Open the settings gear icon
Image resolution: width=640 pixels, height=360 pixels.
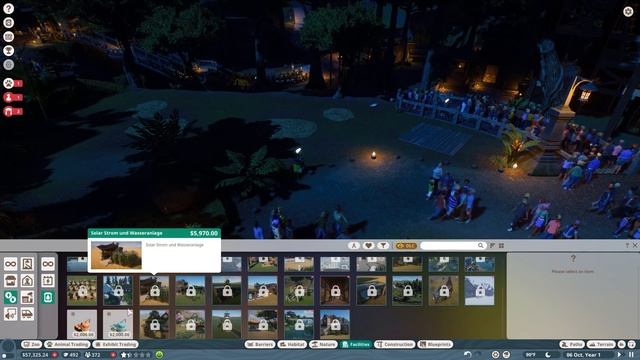tap(628, 11)
